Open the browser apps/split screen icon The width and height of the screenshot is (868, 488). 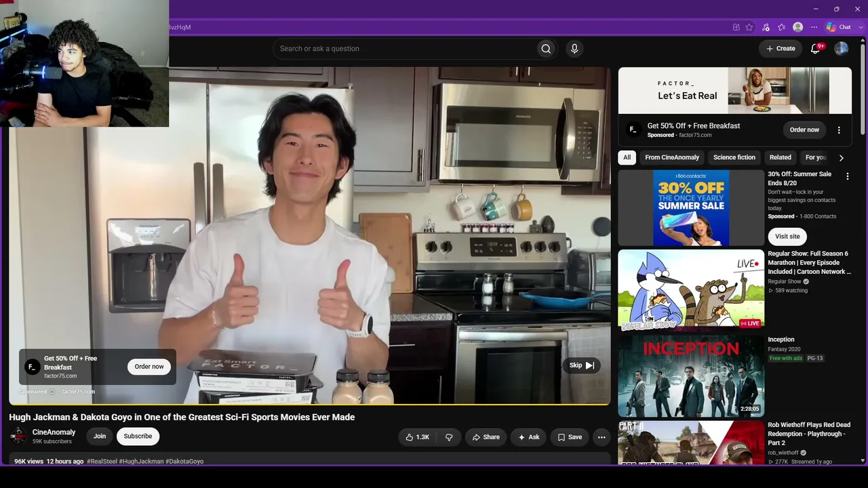736,27
